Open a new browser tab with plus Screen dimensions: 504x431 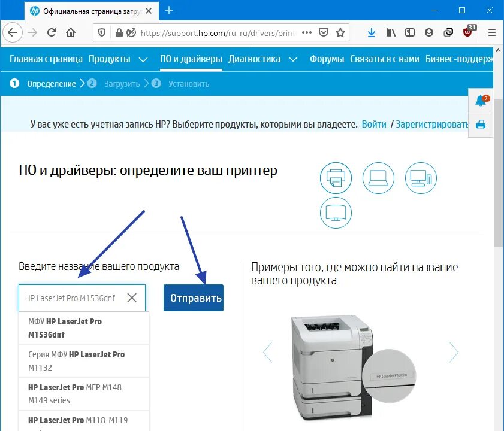point(169,11)
